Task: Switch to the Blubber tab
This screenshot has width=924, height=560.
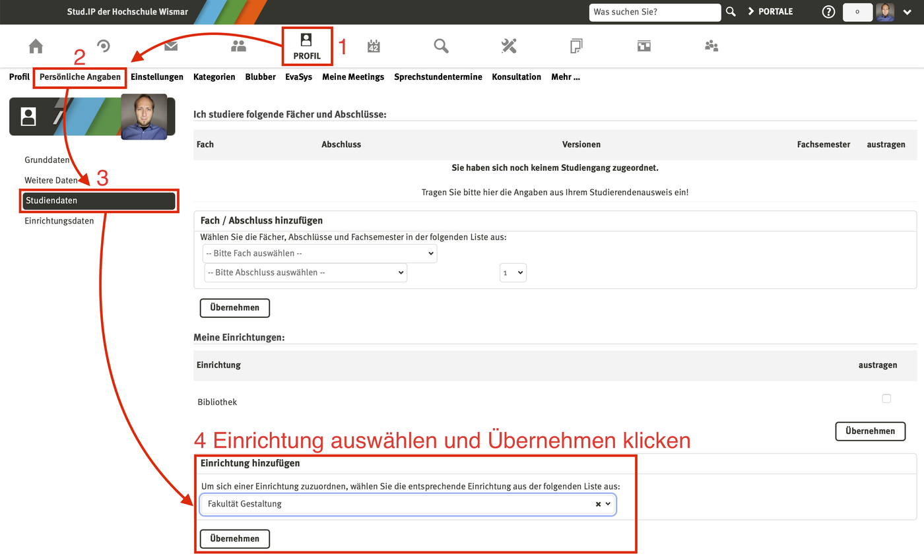Action: point(260,77)
